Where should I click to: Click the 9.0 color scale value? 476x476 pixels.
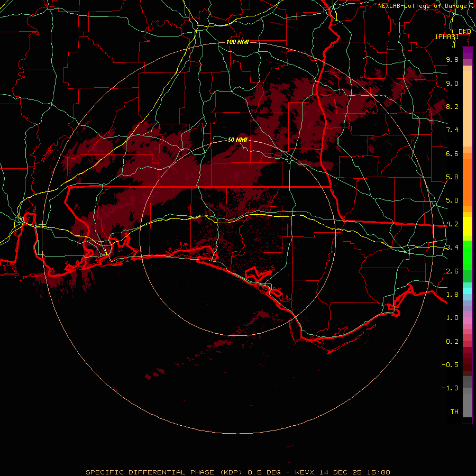[x=452, y=83]
